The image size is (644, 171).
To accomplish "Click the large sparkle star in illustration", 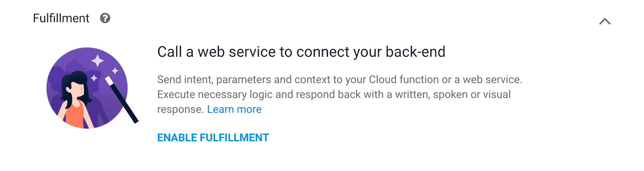I will (x=97, y=61).
